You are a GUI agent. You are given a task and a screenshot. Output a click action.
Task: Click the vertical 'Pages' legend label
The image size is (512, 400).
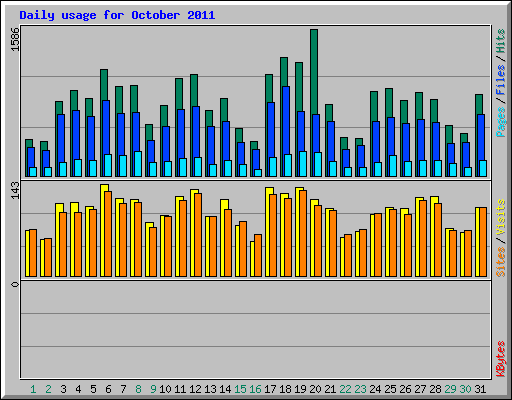(501, 122)
